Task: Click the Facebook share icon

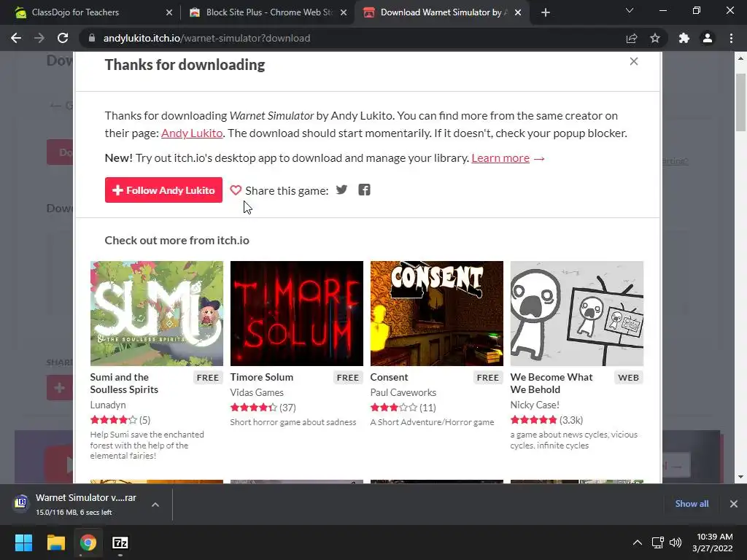Action: coord(365,190)
